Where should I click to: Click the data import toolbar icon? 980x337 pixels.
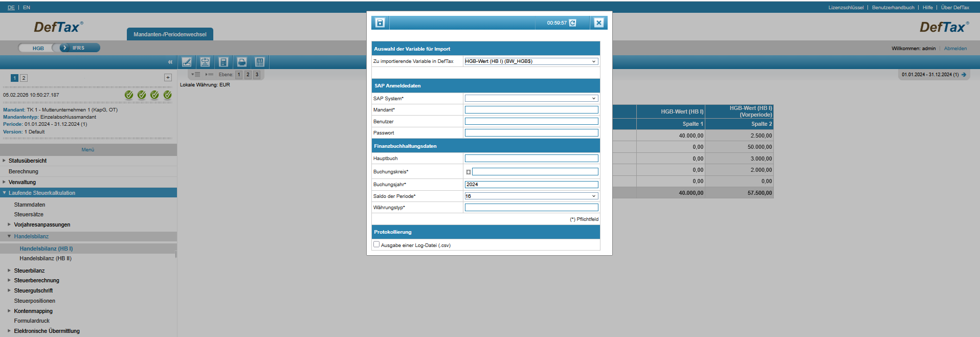(x=205, y=62)
